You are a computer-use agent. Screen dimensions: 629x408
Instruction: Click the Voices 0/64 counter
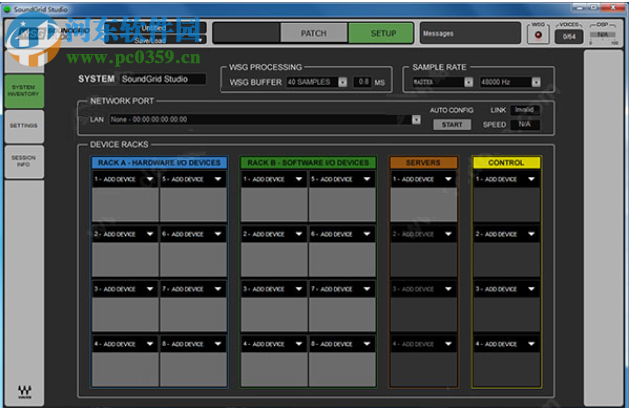tap(568, 37)
